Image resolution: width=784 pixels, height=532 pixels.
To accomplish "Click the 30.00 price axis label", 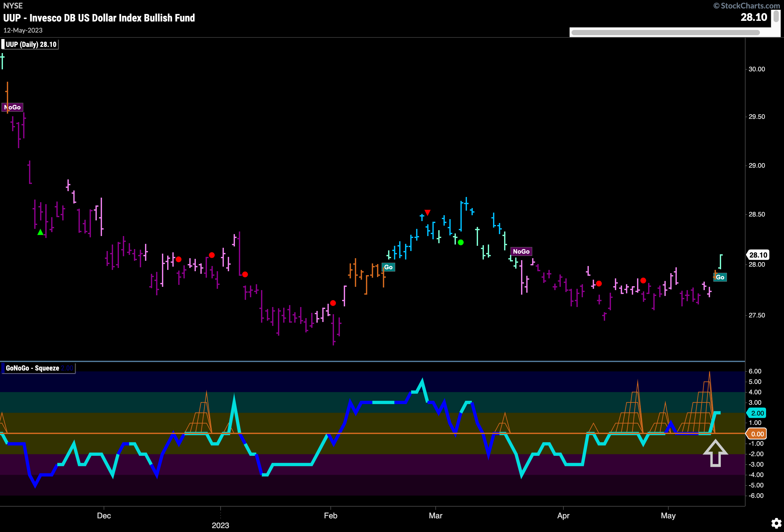I will pyautogui.click(x=757, y=69).
